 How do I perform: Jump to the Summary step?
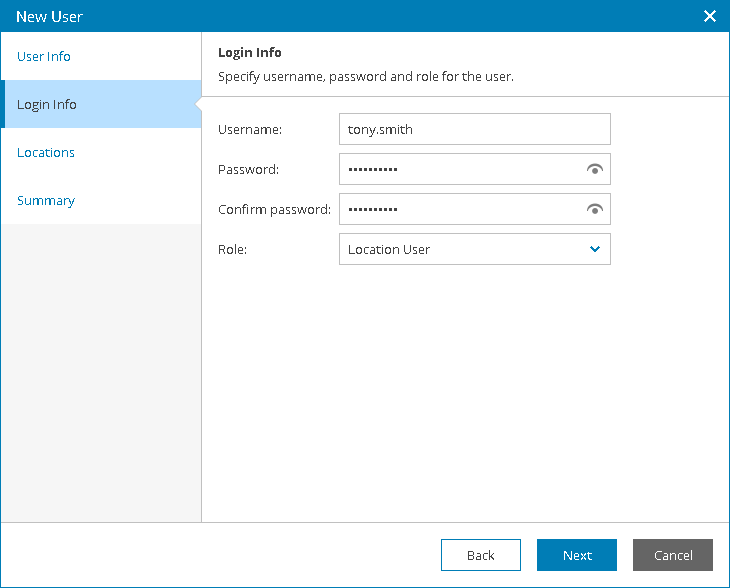click(x=46, y=200)
